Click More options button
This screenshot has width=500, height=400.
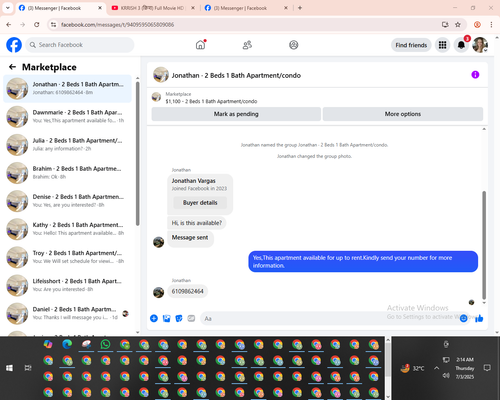coord(403,114)
